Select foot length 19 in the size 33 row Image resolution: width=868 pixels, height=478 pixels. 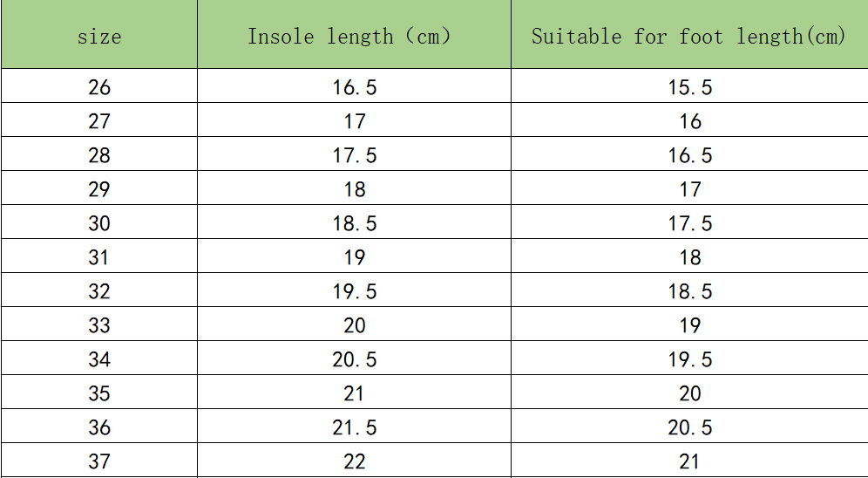(689, 325)
